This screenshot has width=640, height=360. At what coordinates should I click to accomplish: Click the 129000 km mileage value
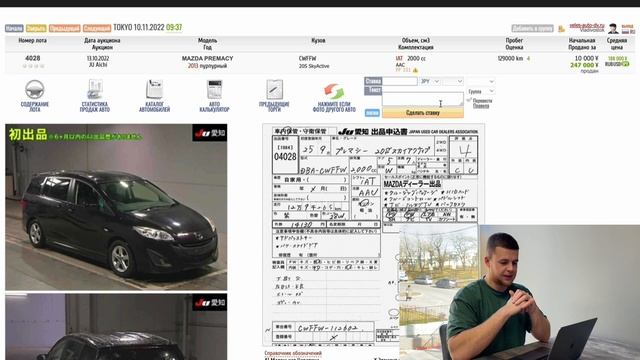(x=510, y=58)
